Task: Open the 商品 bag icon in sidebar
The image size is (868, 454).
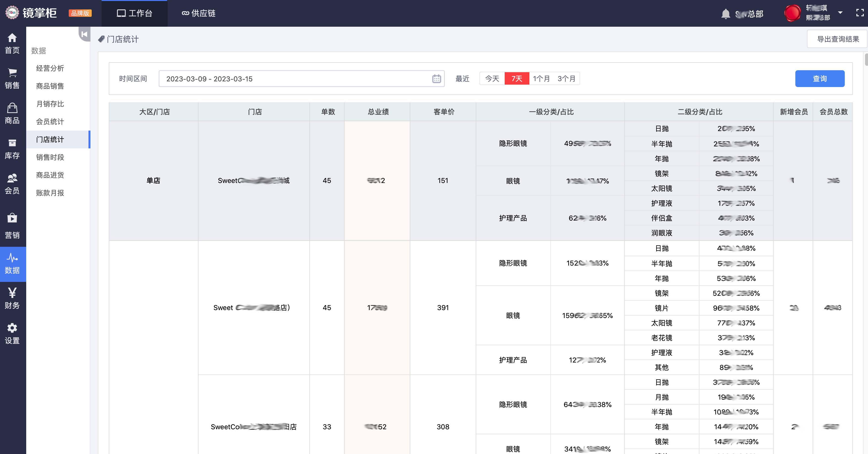Action: [12, 108]
